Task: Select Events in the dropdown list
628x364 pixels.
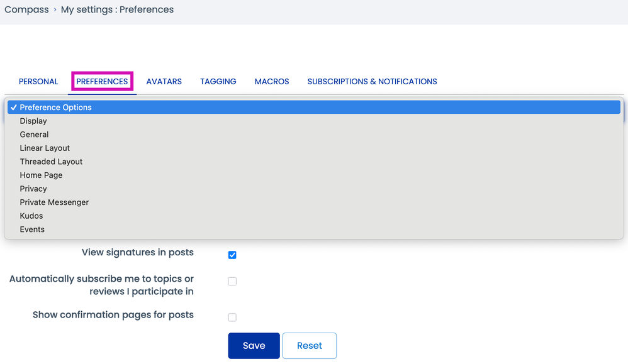Action: [x=32, y=229]
